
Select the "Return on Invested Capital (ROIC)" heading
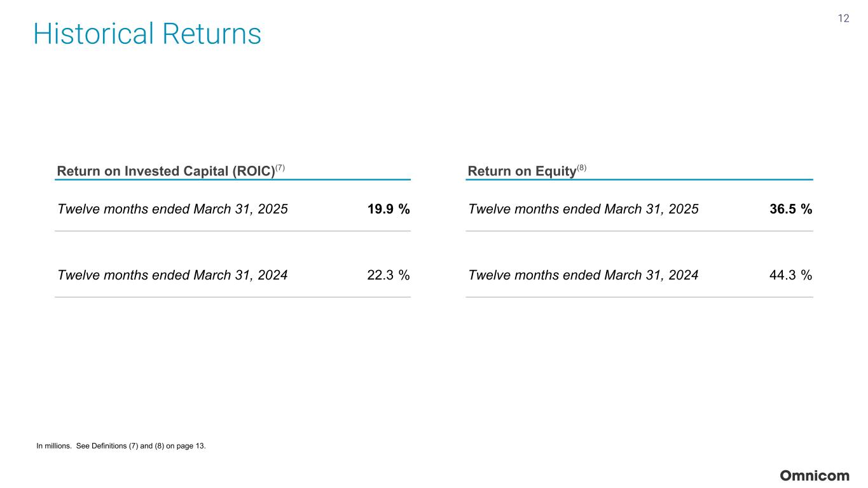[x=165, y=172]
